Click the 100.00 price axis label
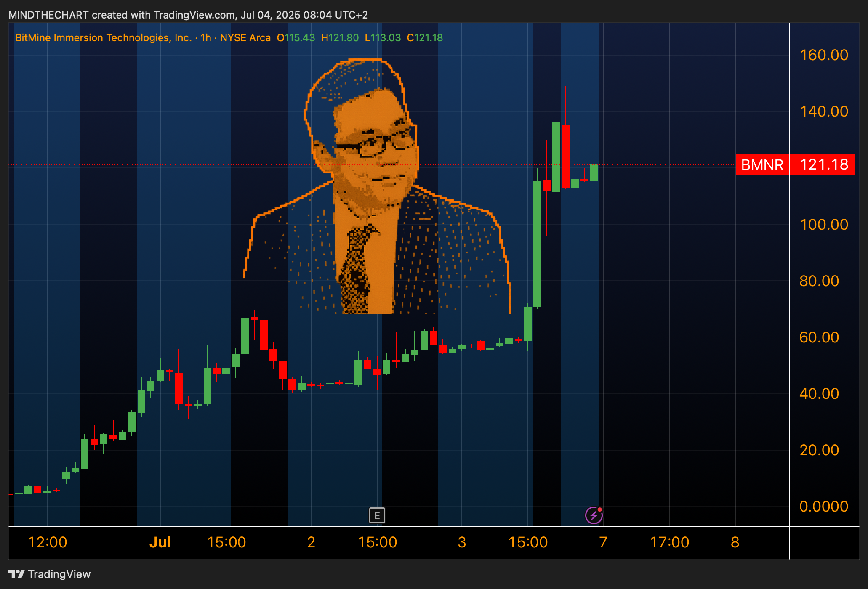Screen dimensions: 868x589 (x=824, y=225)
